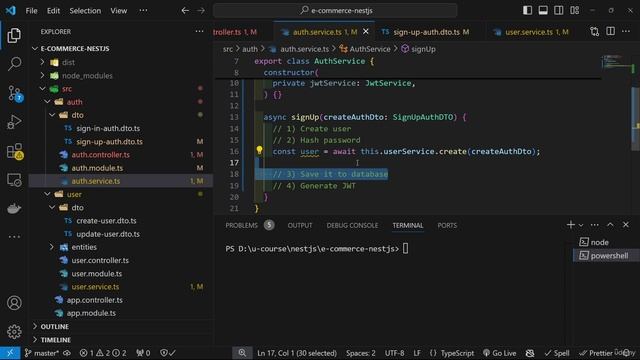Maximize the panel size chevron
The image size is (640, 360).
tap(610, 225)
